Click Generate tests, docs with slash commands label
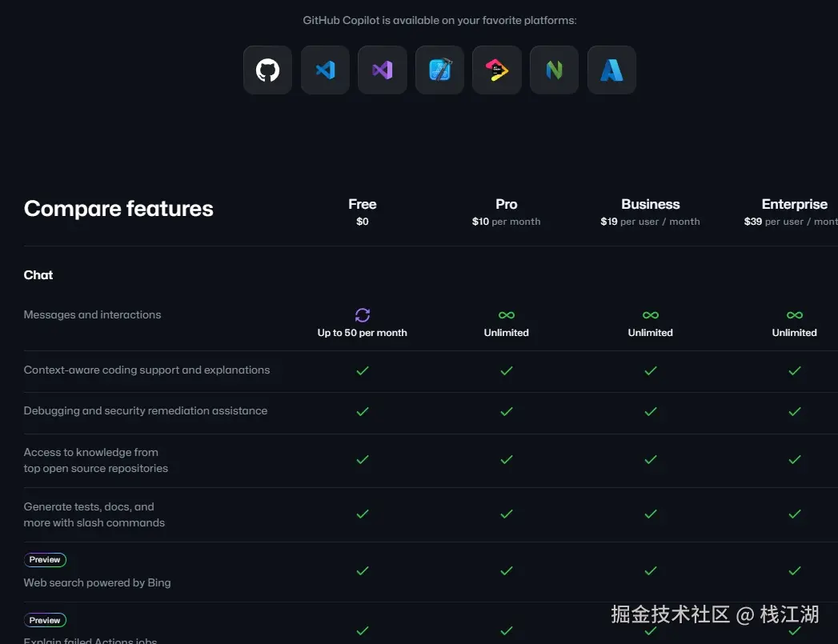The width and height of the screenshot is (838, 644). (94, 514)
